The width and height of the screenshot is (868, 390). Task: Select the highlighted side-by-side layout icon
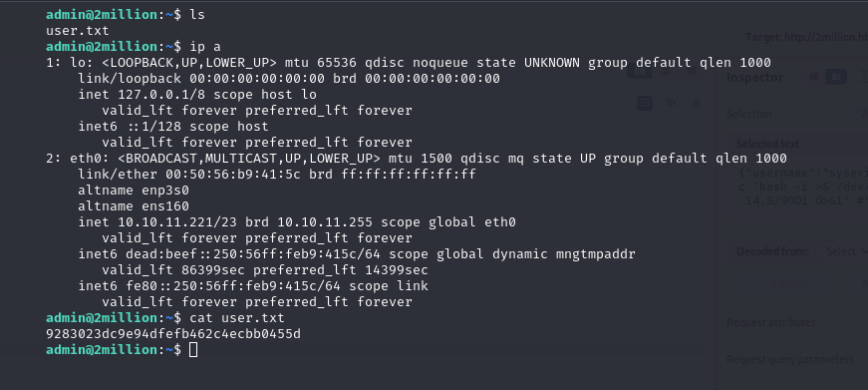click(639, 71)
